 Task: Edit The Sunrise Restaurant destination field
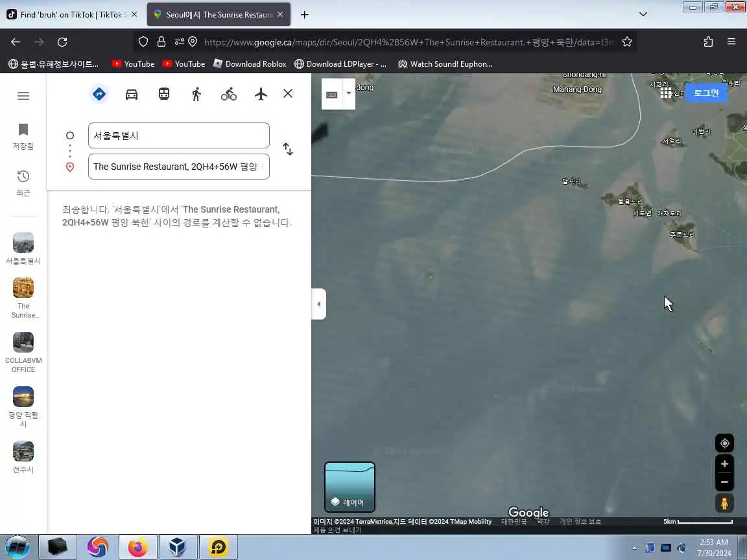(x=179, y=167)
